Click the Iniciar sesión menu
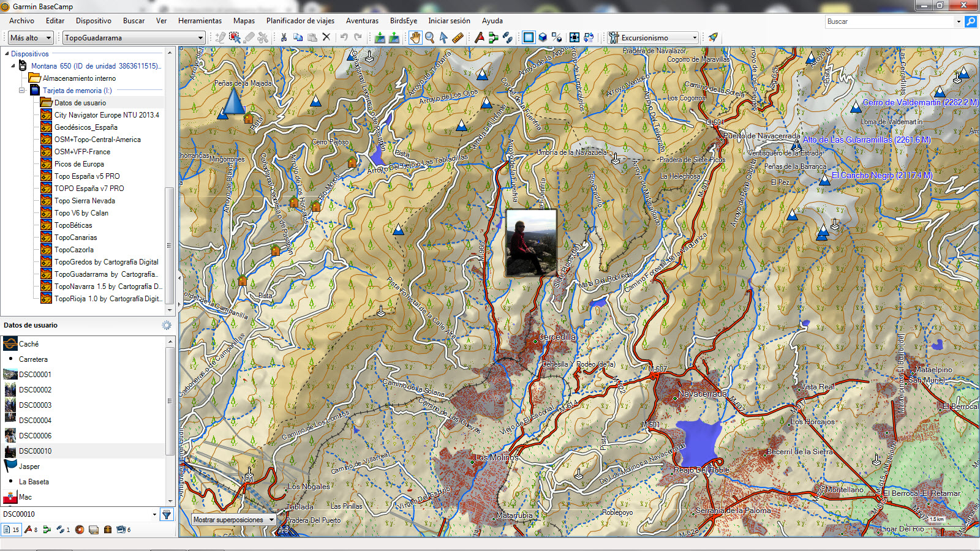Screen dimensions: 980x551 (x=449, y=21)
